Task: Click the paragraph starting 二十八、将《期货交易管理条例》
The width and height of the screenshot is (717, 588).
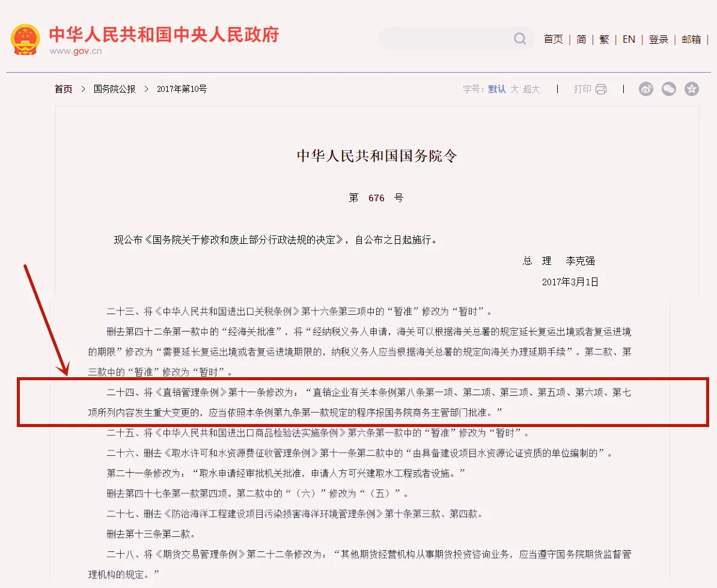Action: click(359, 564)
